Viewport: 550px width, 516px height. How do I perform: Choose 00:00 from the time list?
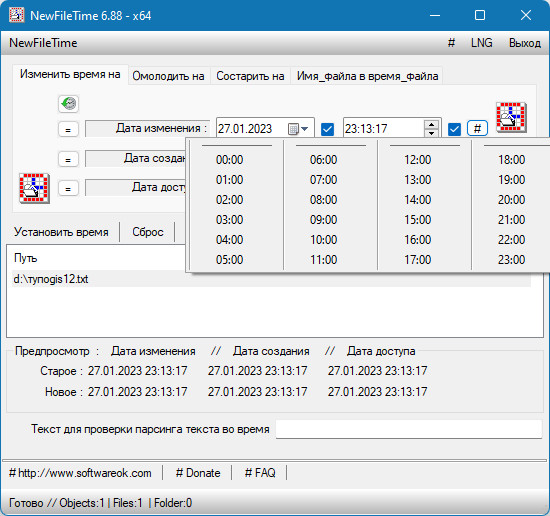click(x=229, y=160)
